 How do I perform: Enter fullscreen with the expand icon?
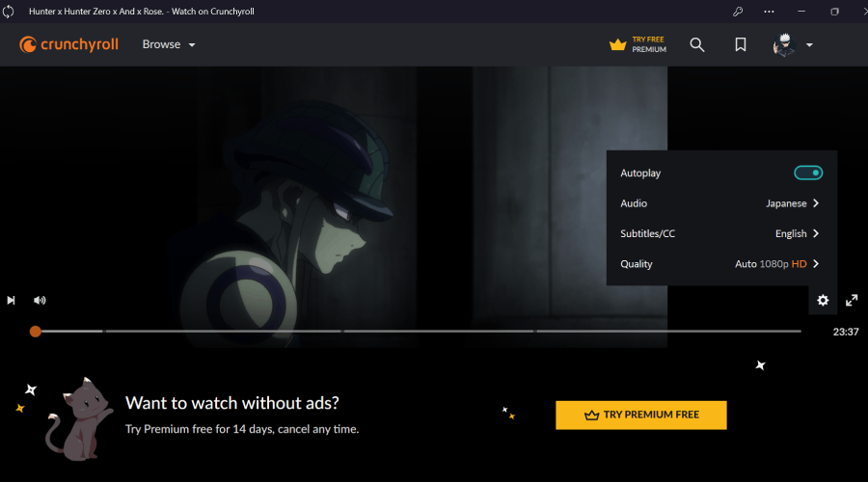[x=852, y=300]
